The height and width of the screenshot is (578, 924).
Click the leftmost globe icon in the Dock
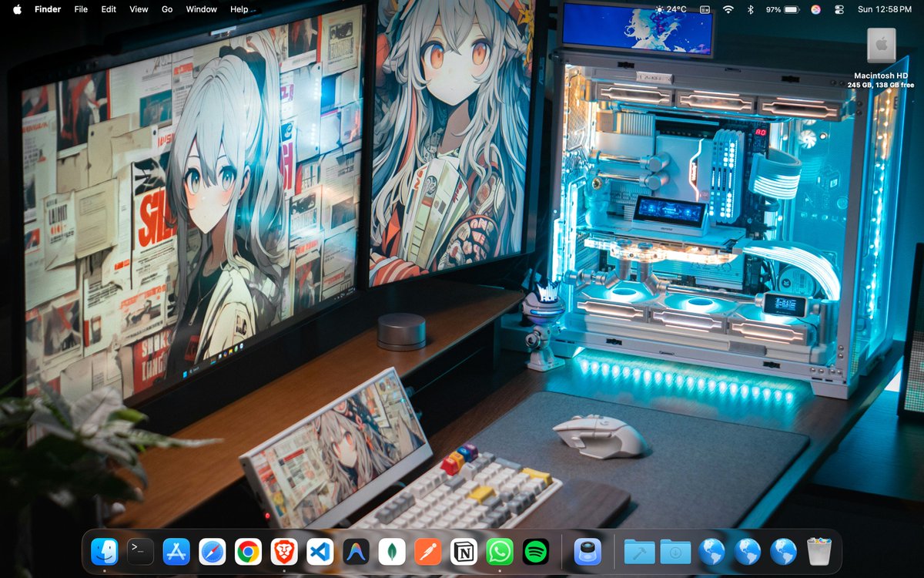click(x=711, y=551)
